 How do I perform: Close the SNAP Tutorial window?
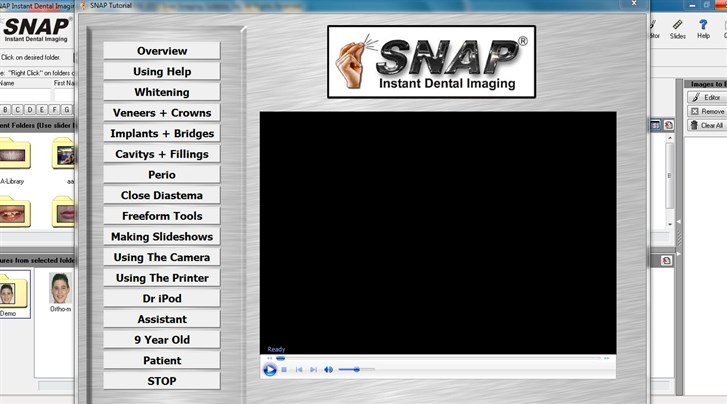[634, 4]
